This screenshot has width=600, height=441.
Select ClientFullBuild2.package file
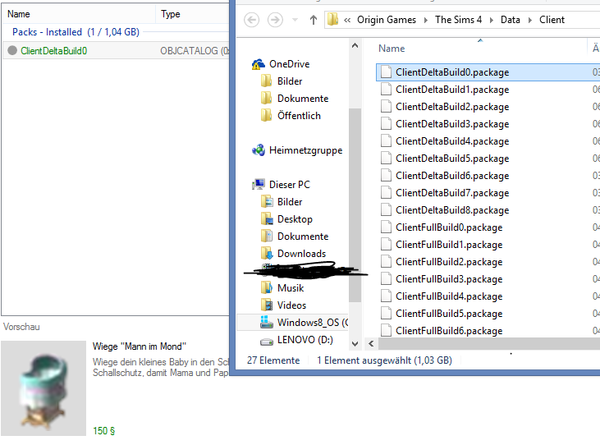click(449, 262)
